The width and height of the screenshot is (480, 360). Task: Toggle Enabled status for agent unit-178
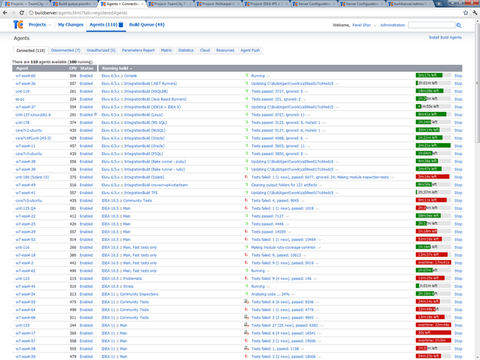(x=86, y=123)
